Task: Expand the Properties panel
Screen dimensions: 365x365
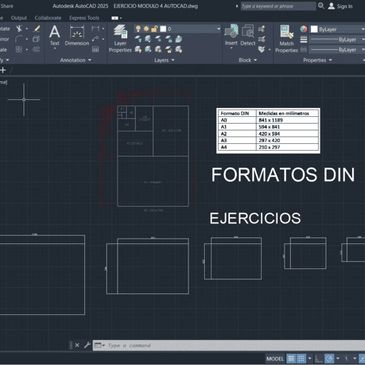Action: point(317,60)
